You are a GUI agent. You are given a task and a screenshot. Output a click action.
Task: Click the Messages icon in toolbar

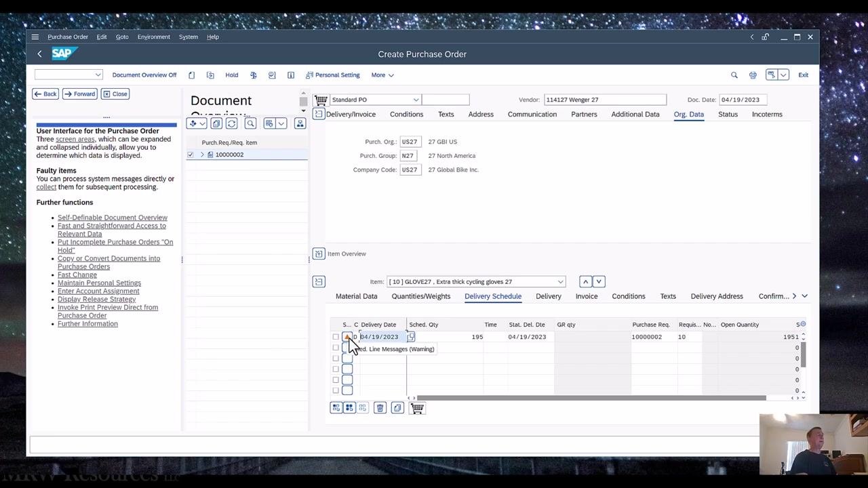coord(272,75)
